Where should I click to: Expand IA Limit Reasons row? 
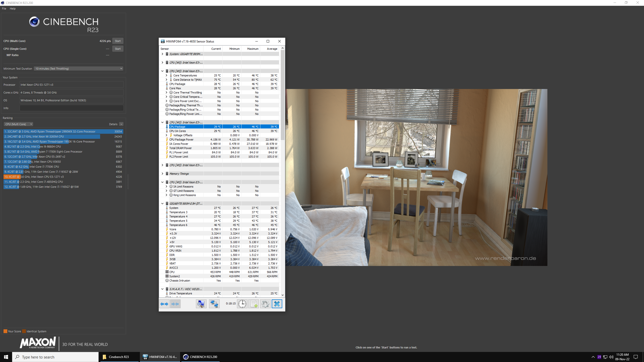pos(166,187)
